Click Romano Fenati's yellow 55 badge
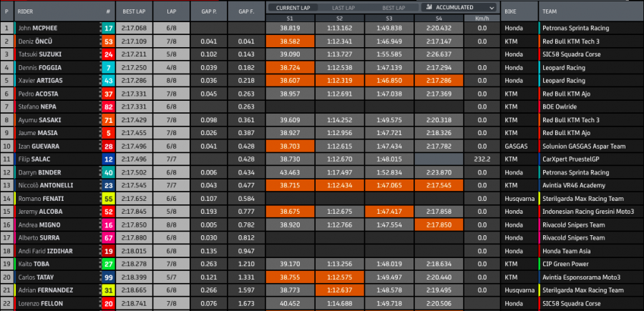This screenshot has width=644, height=311. point(108,198)
